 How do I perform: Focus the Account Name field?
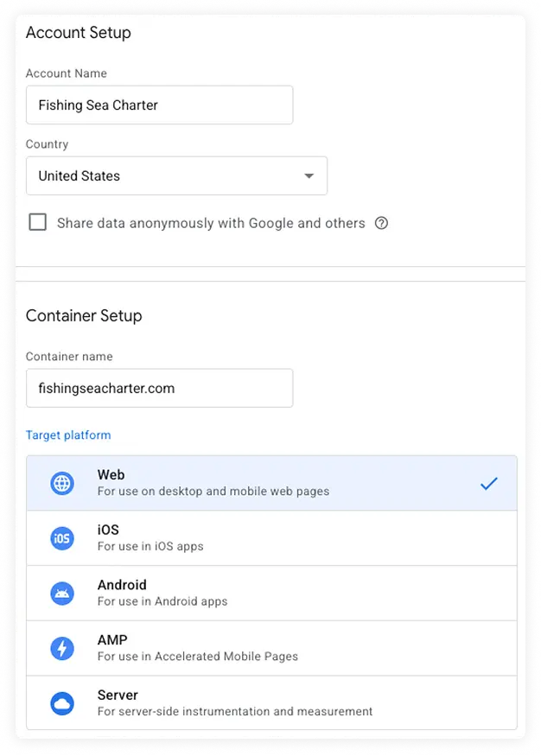point(159,105)
